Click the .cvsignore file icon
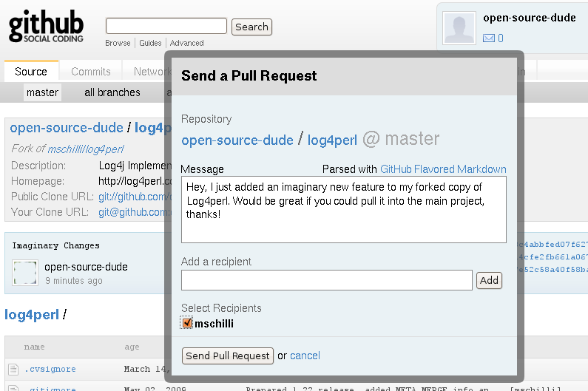 (13, 370)
